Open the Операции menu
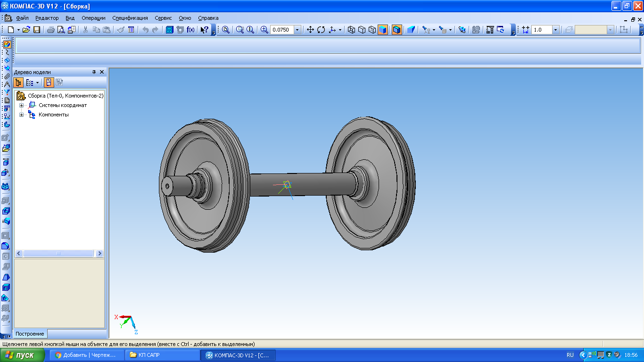Screen dimensions: 644x362 click(x=93, y=18)
